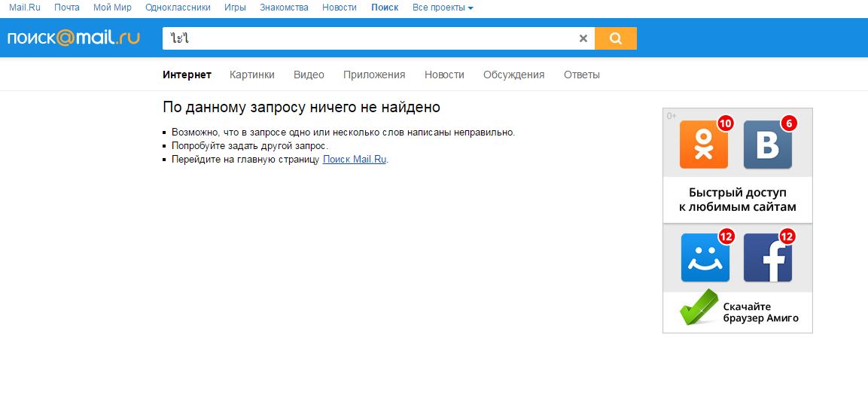This screenshot has width=868, height=399.
Task: Open the Odnoklassniki orange icon in the ad
Action: coord(704,145)
